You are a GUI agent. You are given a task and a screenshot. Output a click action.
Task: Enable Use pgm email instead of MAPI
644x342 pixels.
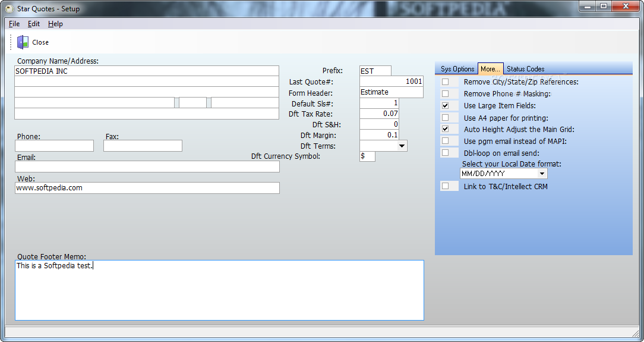pos(445,141)
